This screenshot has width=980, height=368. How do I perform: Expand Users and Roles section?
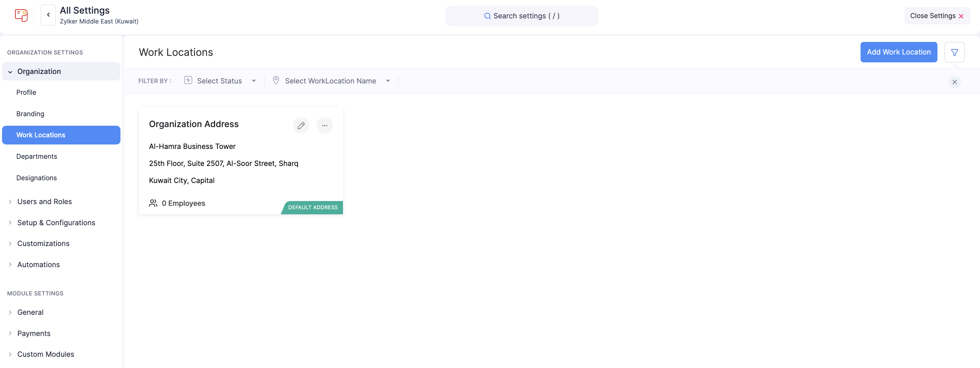pyautogui.click(x=44, y=201)
